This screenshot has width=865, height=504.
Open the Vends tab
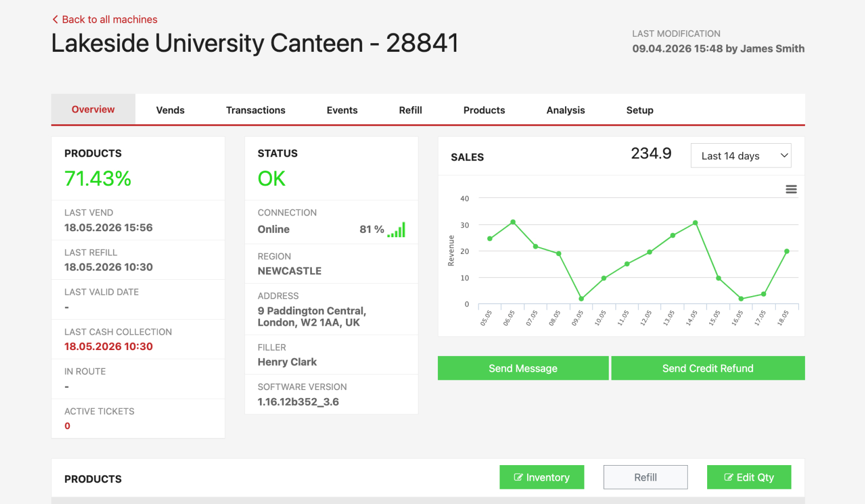point(170,110)
